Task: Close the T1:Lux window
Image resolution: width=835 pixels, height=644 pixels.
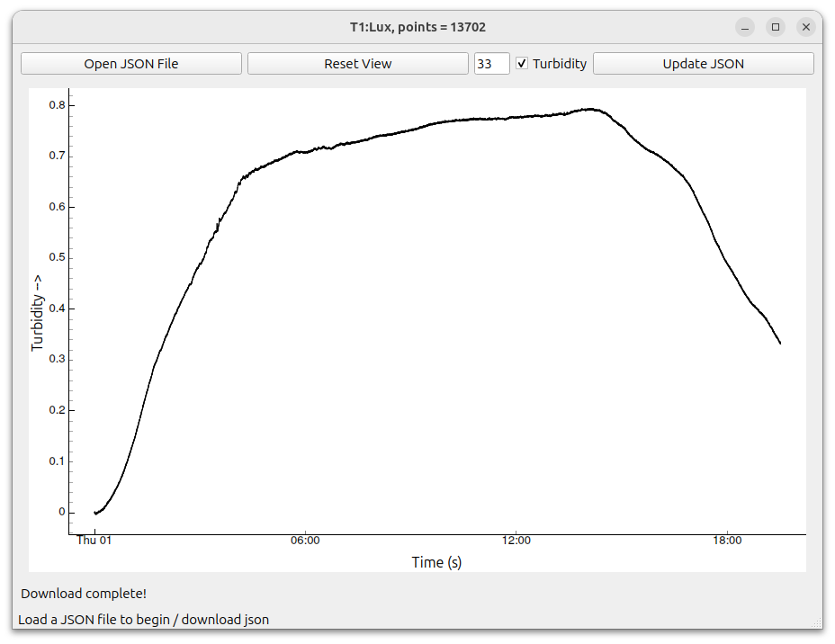Action: [x=806, y=27]
